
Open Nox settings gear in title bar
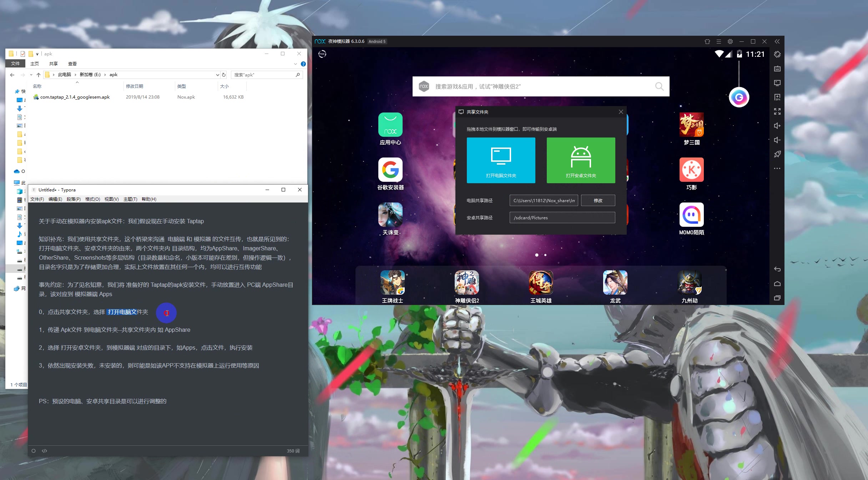(730, 41)
